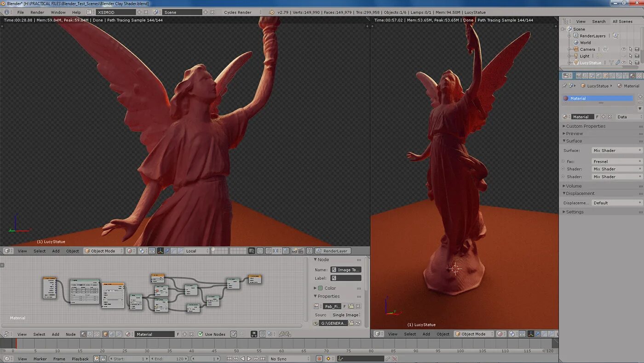Open the File menu
The image size is (644, 363).
[x=21, y=12]
